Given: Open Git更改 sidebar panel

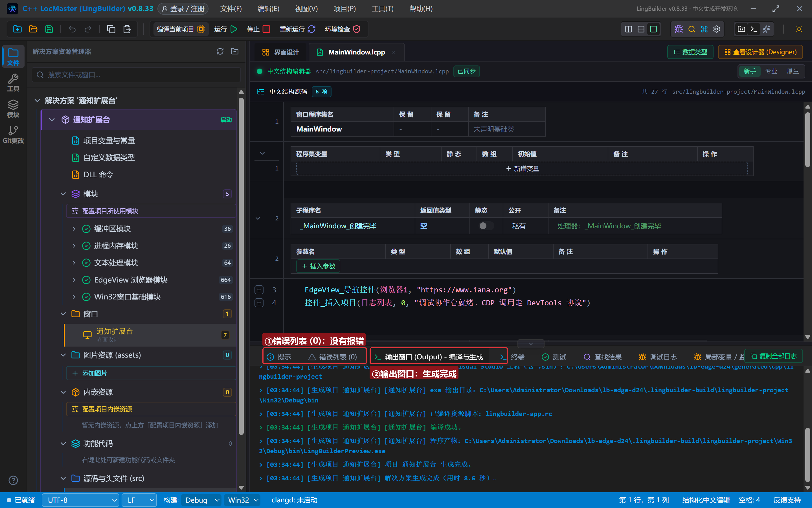Looking at the screenshot, I should pos(13,134).
